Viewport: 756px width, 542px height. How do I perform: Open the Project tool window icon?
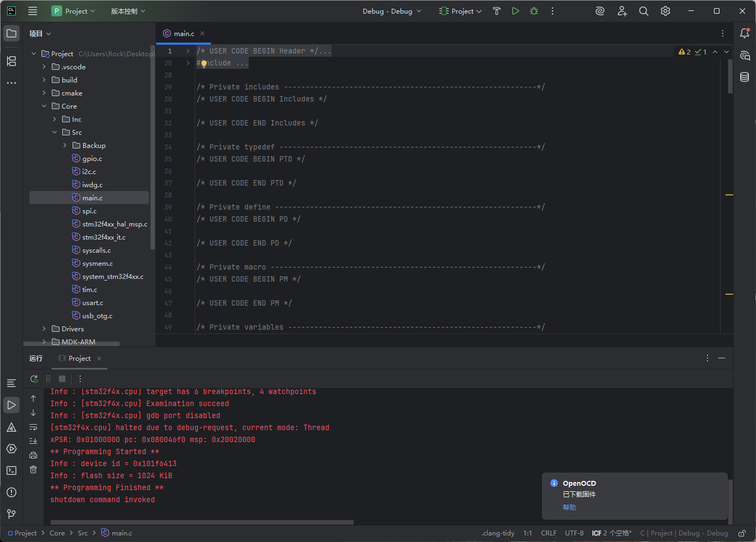pyautogui.click(x=11, y=33)
